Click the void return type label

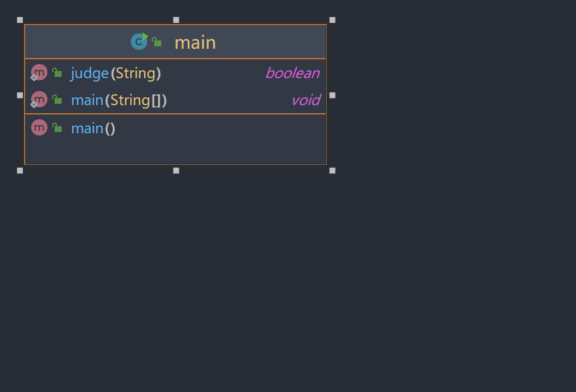coord(305,100)
